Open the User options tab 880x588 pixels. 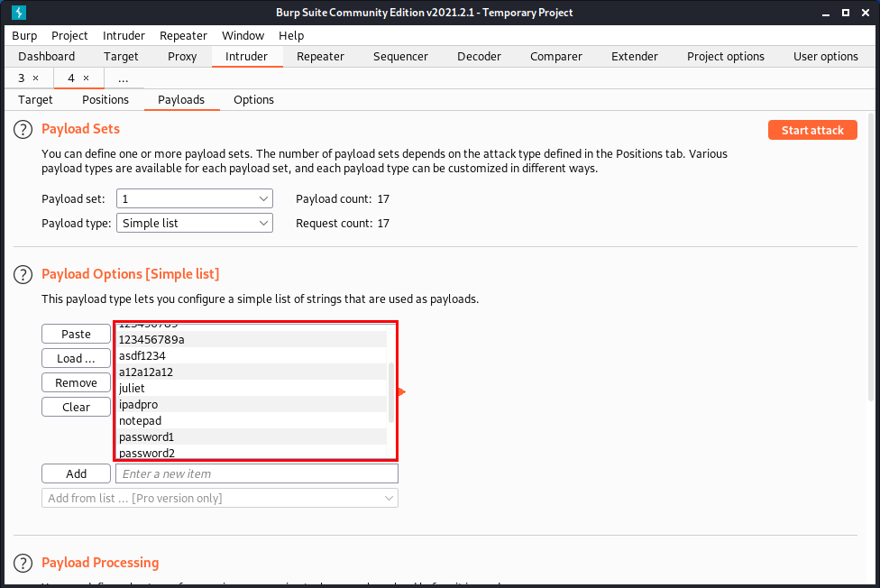tap(826, 56)
